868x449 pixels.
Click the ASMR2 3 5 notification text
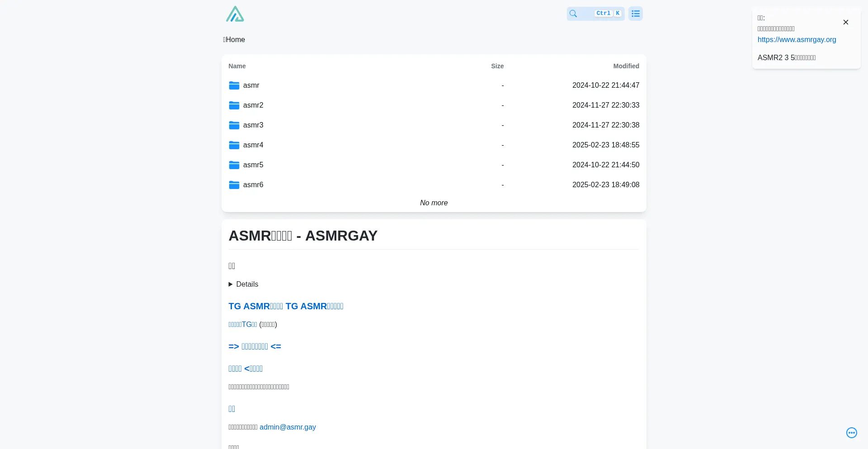[787, 58]
